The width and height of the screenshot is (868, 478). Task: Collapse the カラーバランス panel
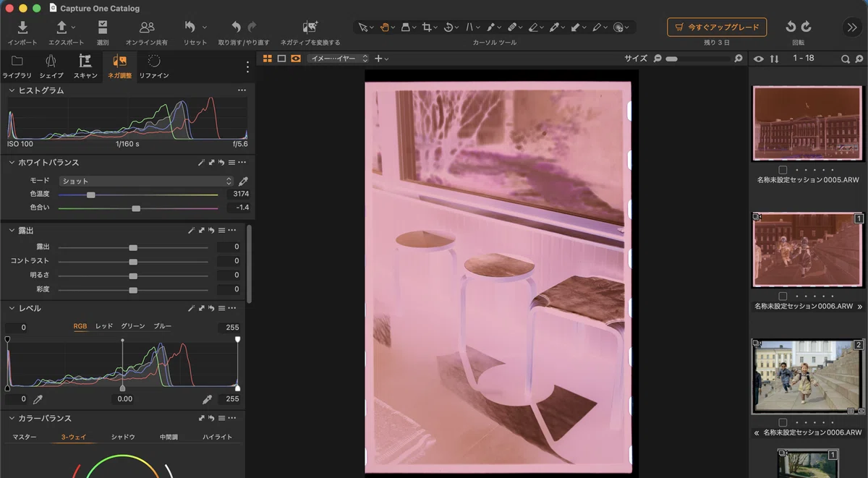point(11,419)
